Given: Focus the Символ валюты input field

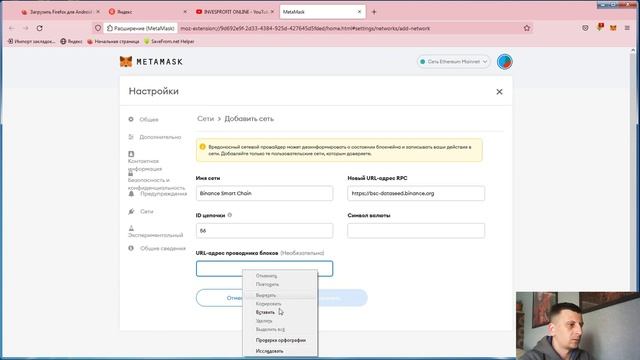Looking at the screenshot, I should point(416,231).
